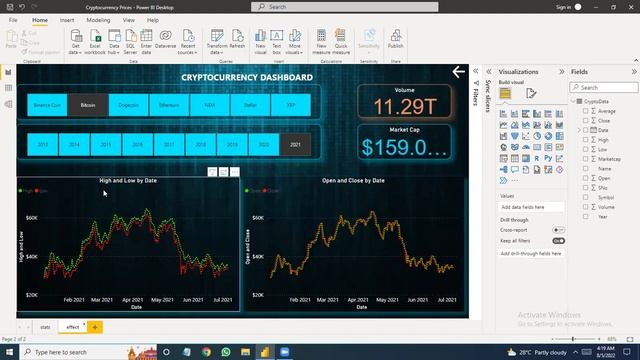Check the Marketcap field checkbox

click(x=586, y=159)
